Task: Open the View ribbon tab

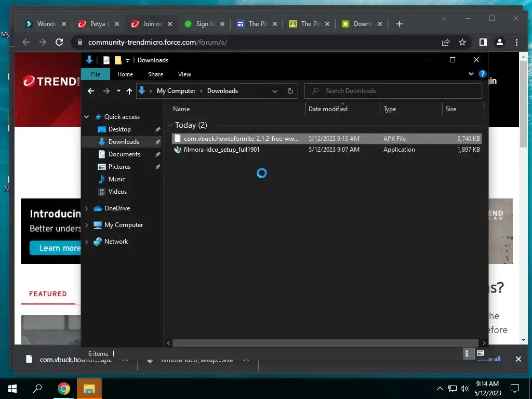Action: coord(184,74)
